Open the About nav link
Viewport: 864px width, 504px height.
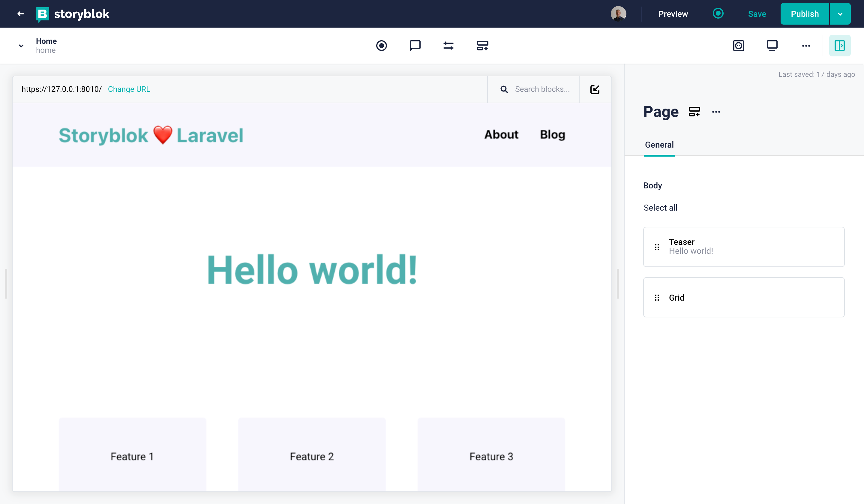(501, 134)
